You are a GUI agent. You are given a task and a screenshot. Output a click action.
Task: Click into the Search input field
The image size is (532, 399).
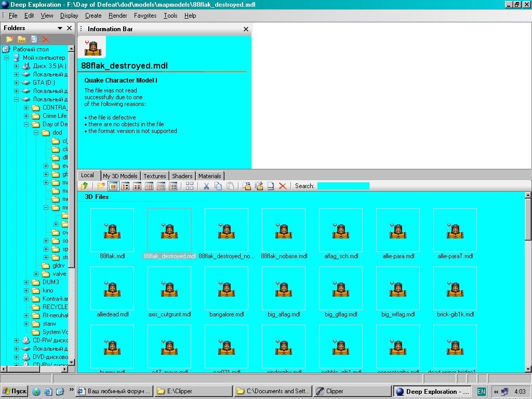coord(343,186)
